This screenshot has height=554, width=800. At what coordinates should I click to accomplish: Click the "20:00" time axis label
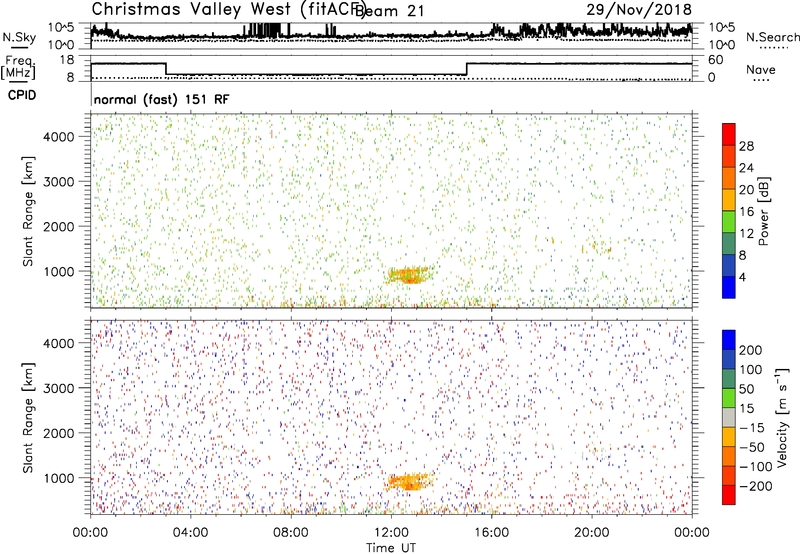pyautogui.click(x=591, y=533)
